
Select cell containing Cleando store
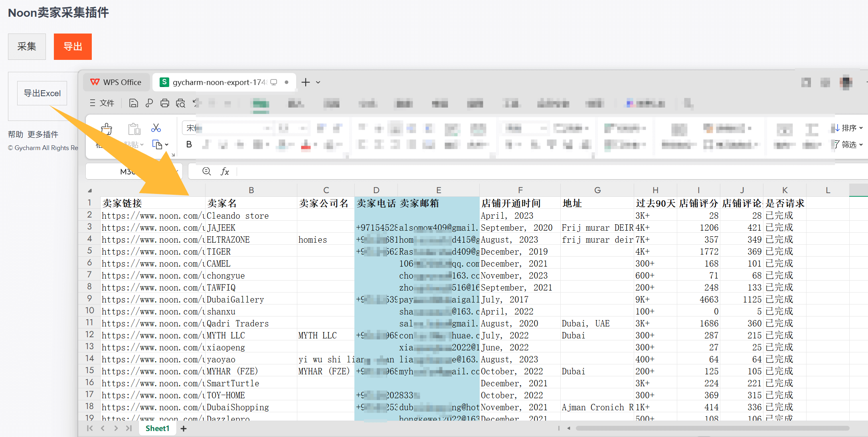tap(251, 216)
